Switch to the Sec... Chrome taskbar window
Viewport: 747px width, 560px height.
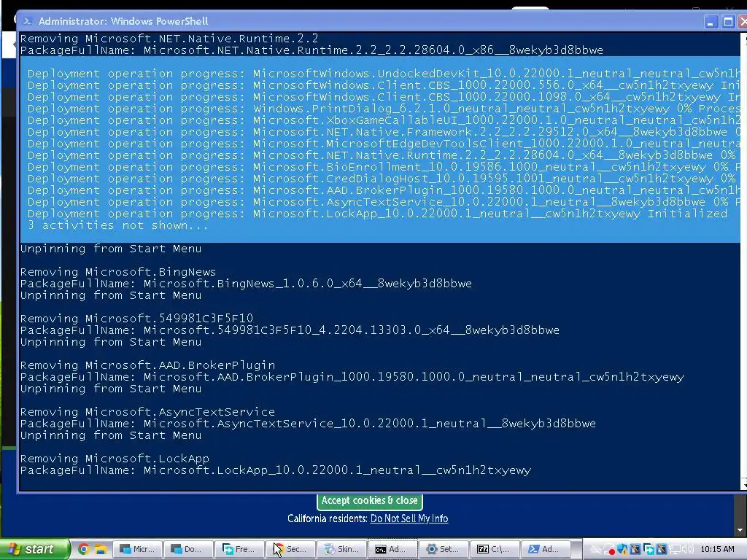(290, 549)
